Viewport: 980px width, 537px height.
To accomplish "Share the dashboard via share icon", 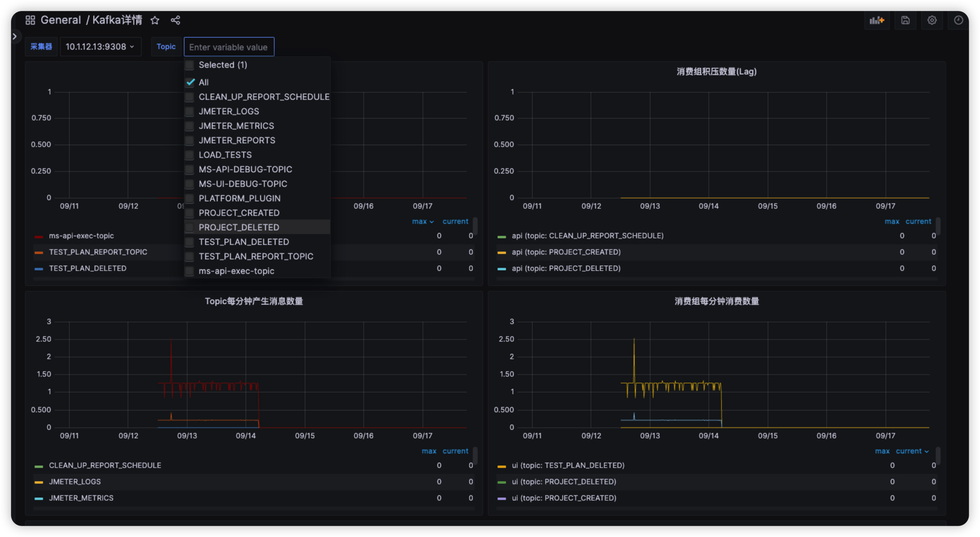I will pyautogui.click(x=175, y=20).
